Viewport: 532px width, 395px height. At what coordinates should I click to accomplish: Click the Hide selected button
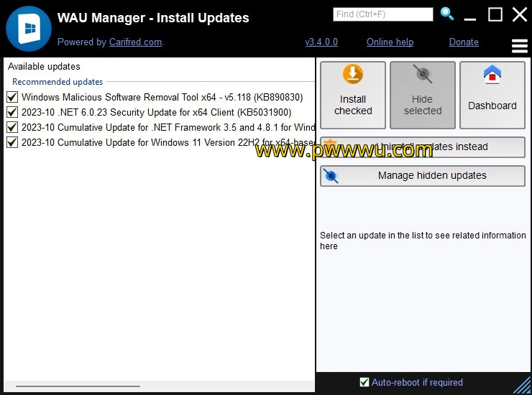point(423,95)
